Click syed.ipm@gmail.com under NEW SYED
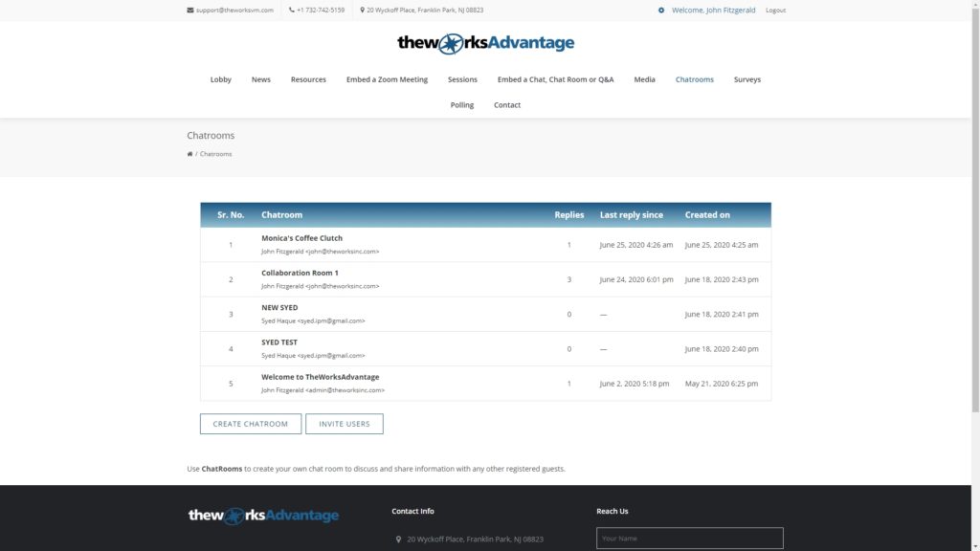 [331, 320]
